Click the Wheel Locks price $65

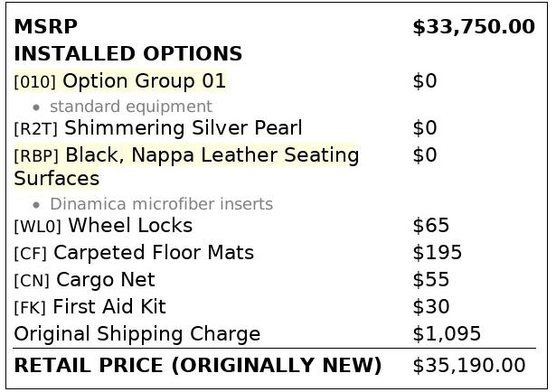point(431,226)
